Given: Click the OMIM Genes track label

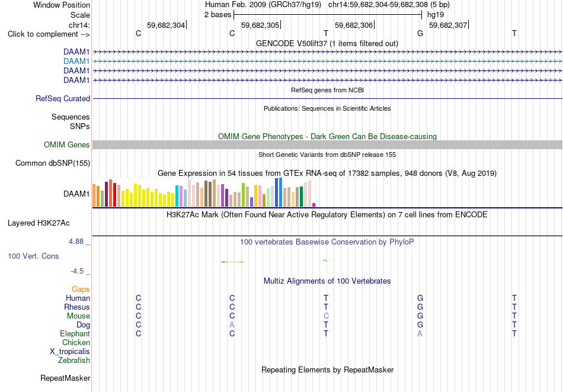Looking at the screenshot, I should [x=67, y=145].
